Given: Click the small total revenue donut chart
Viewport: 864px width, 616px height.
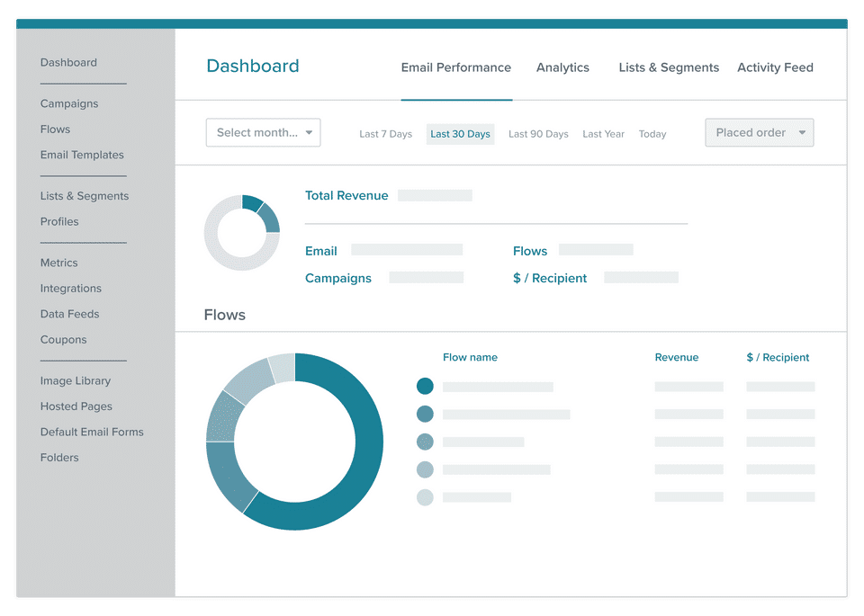Looking at the screenshot, I should 242,232.
